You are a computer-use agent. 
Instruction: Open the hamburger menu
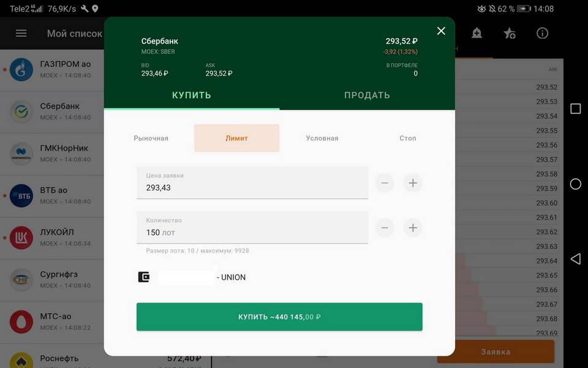21,33
